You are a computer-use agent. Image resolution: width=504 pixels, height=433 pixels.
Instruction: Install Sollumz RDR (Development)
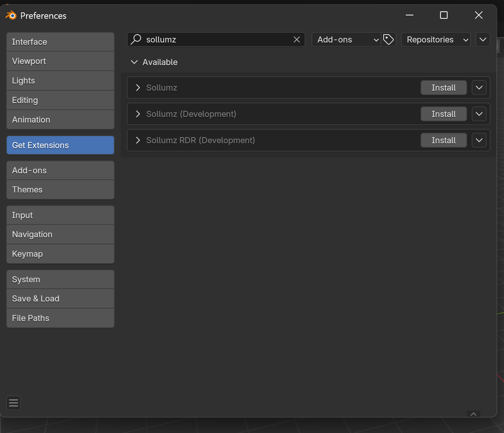[443, 140]
